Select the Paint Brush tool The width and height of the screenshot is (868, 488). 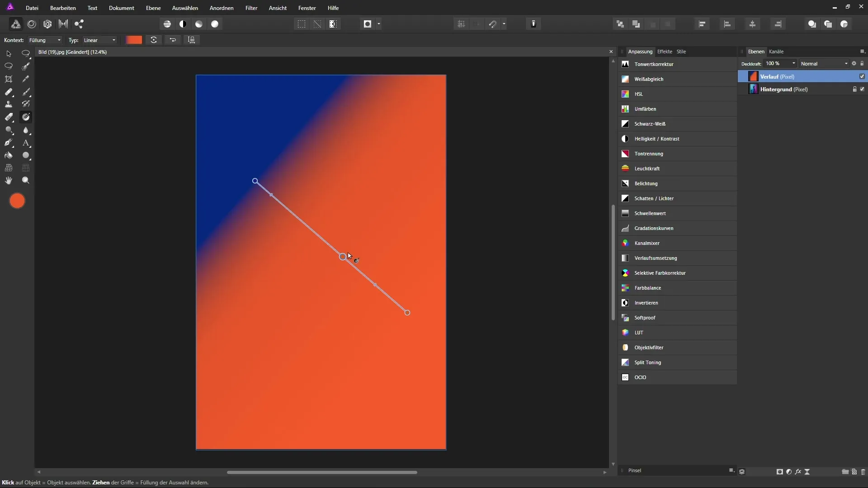click(x=26, y=92)
